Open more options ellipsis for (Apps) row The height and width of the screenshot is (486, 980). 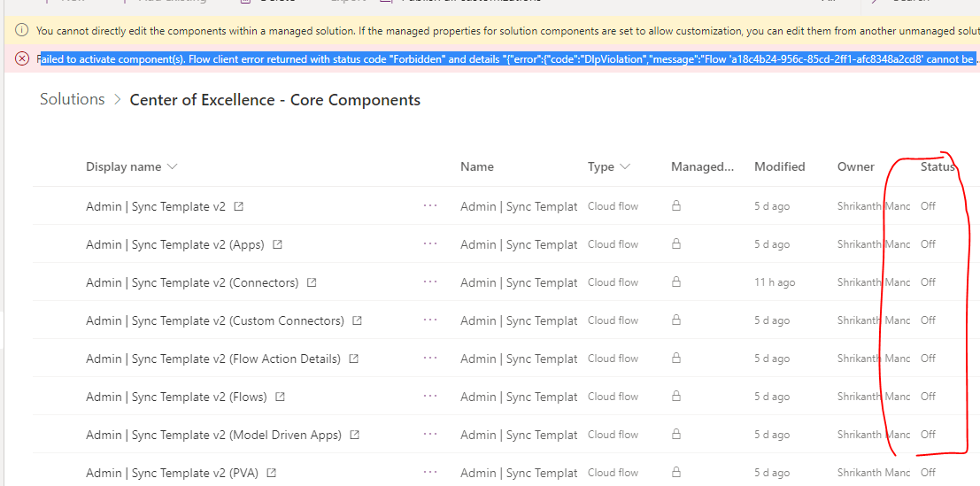(430, 243)
